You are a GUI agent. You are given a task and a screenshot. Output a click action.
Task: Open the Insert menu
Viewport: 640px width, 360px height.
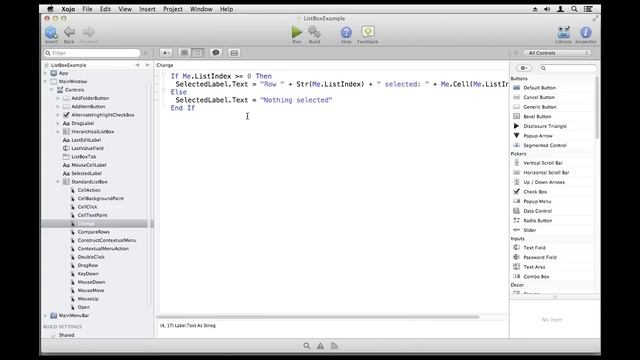147,9
